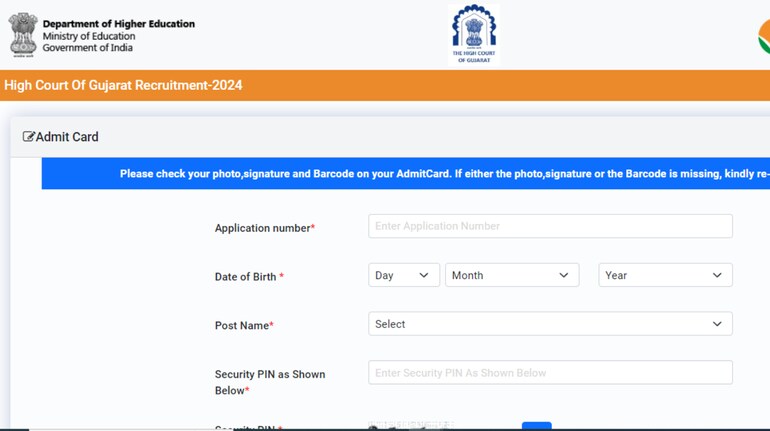Click the Post Name chevron arrow
This screenshot has width=770, height=431.
[717, 324]
